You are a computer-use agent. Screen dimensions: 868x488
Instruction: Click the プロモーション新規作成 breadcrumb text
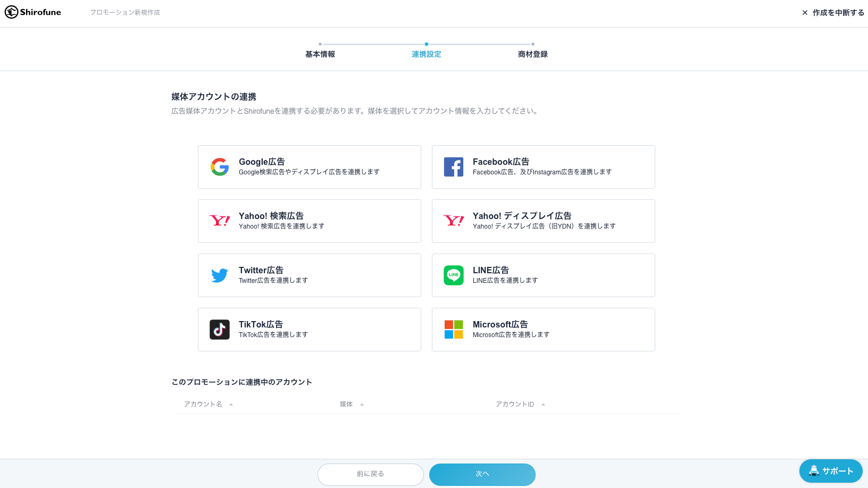(x=125, y=12)
